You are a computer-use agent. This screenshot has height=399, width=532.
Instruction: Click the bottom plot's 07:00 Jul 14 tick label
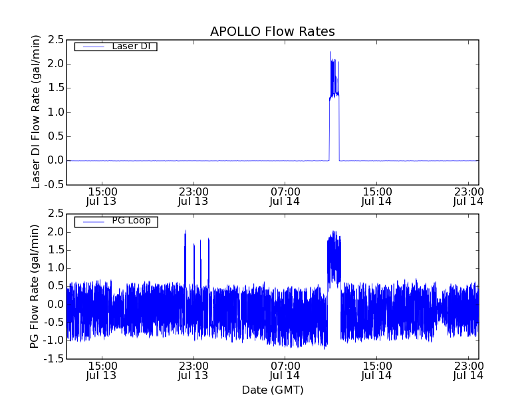point(285,371)
